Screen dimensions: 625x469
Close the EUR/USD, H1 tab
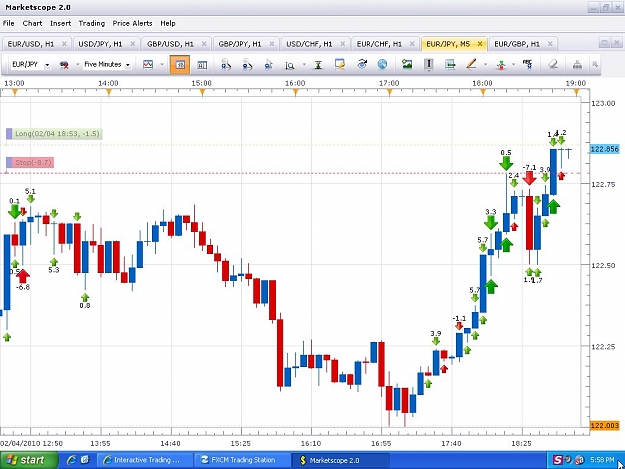point(64,44)
